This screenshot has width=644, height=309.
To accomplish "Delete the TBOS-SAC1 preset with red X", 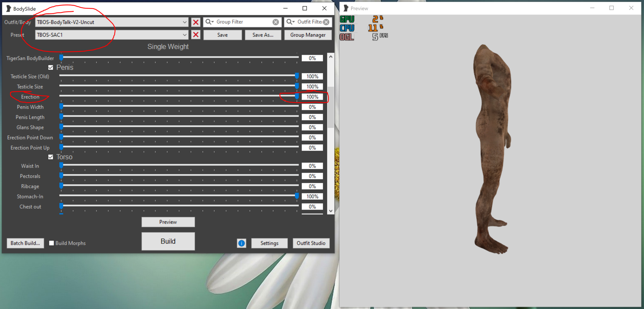I will coord(196,35).
